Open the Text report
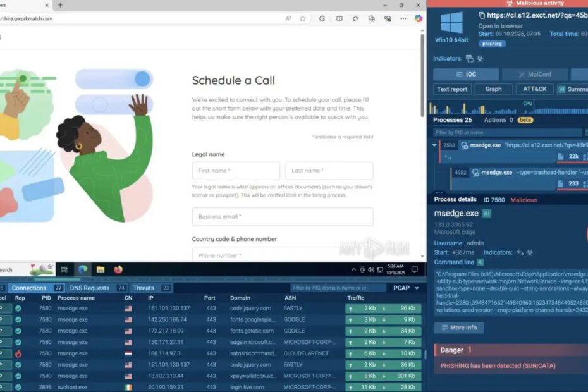 [x=452, y=89]
